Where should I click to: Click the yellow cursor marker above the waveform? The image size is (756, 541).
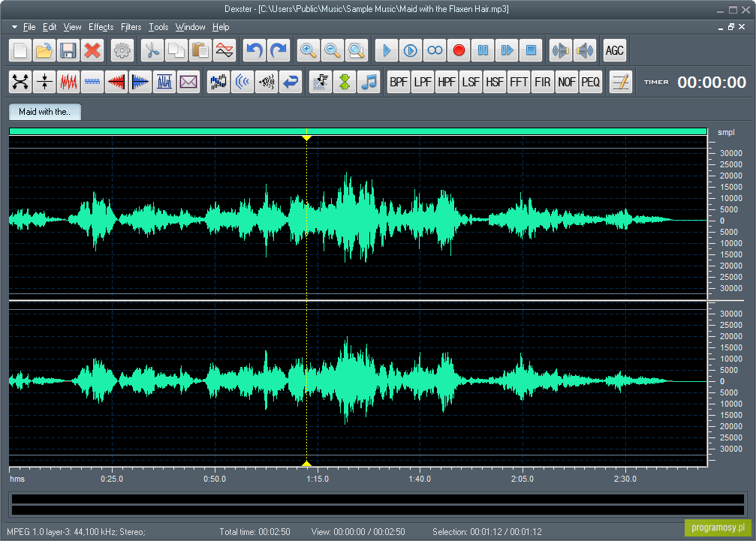306,138
